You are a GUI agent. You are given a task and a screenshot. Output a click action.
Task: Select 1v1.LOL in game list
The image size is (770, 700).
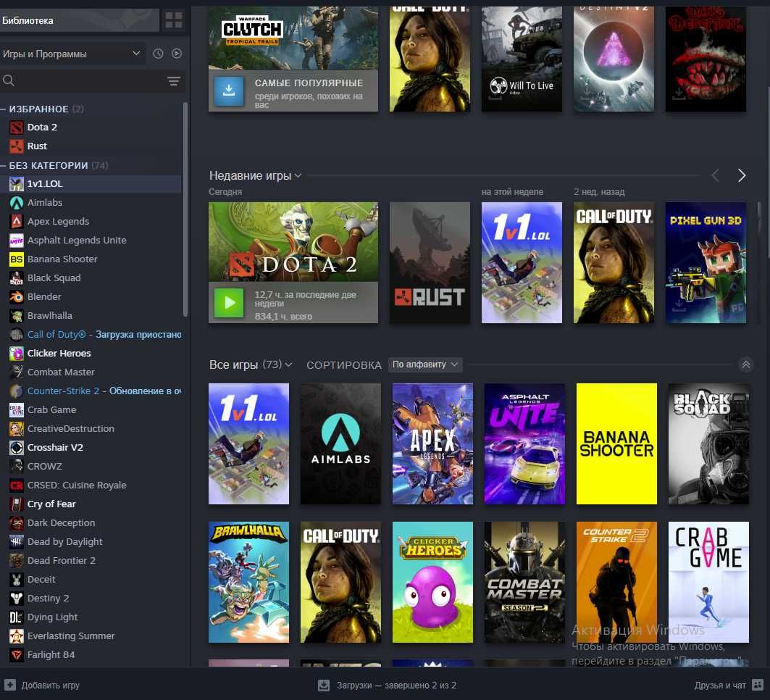point(91,184)
